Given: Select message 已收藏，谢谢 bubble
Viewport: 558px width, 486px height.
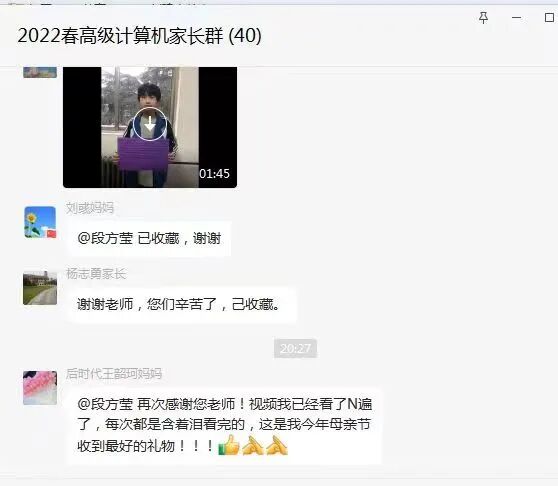Looking at the screenshot, I should (x=149, y=238).
